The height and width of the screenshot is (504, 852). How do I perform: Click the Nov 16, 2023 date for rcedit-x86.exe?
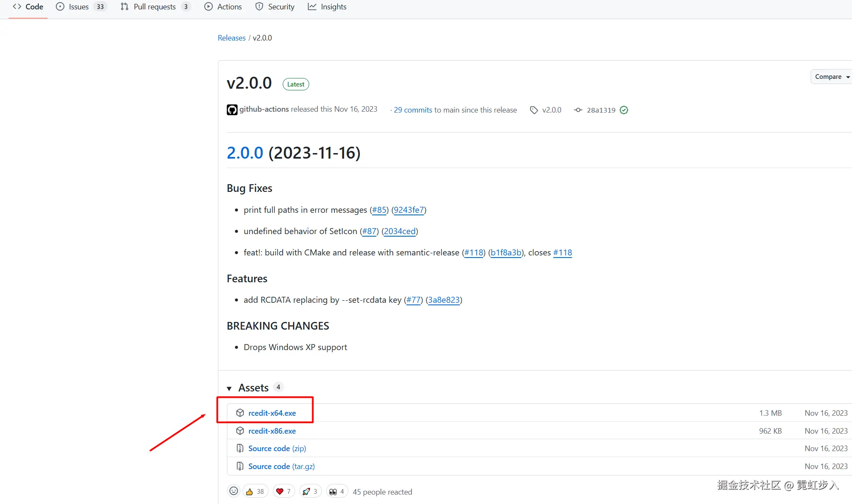(826, 431)
